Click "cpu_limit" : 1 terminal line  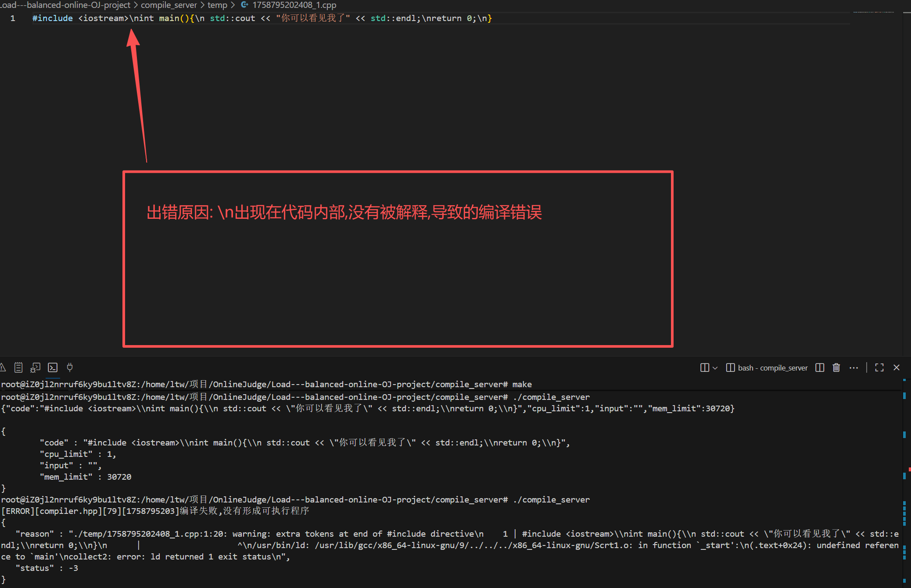pos(78,454)
